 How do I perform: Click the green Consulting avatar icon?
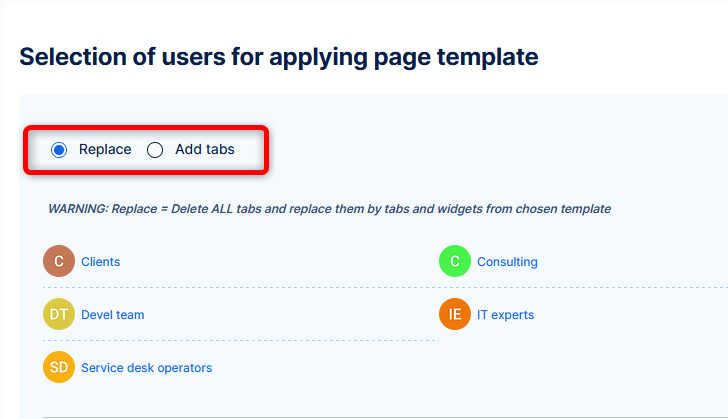point(455,262)
